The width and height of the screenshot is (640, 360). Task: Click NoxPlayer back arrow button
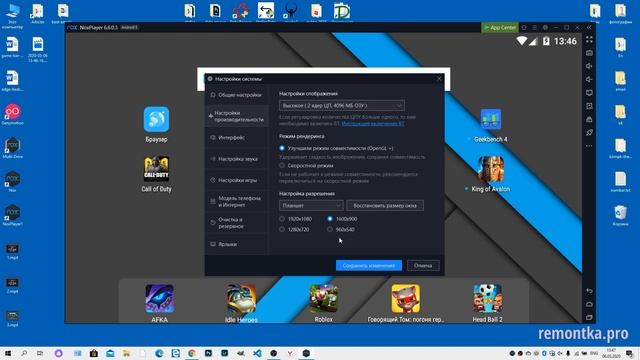pyautogui.click(x=589, y=291)
